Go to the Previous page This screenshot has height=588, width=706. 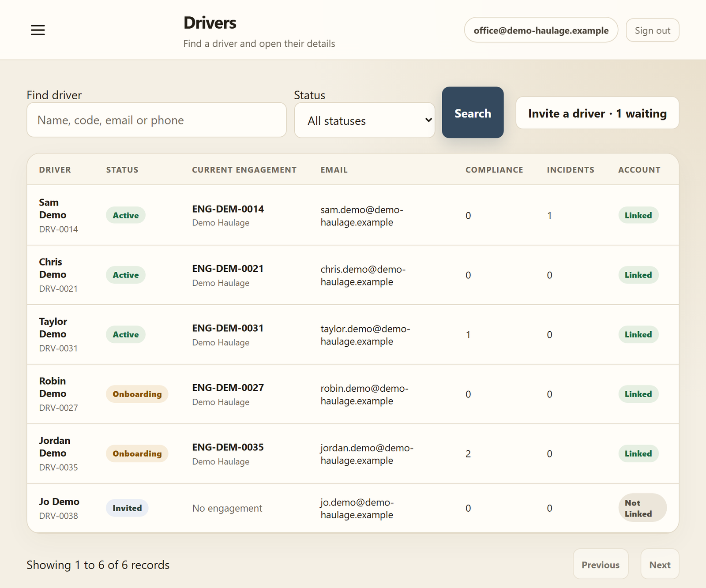pyautogui.click(x=601, y=565)
